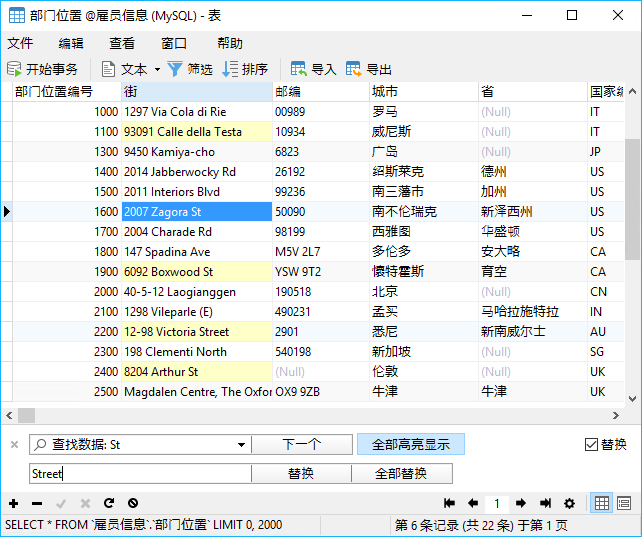Click the 下一个 find next button
Image resolution: width=642 pixels, height=537 pixels.
click(x=302, y=444)
